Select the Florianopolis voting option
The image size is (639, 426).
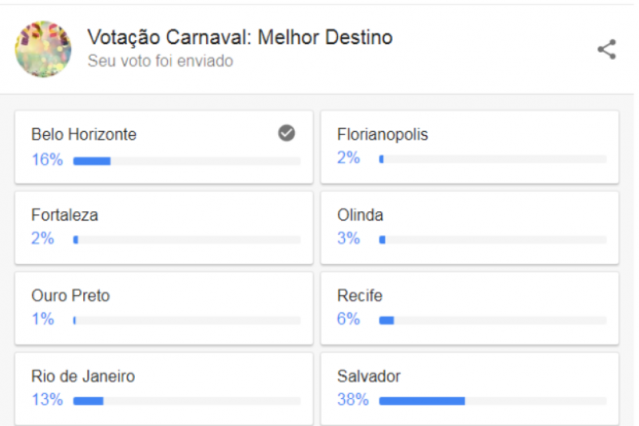470,147
